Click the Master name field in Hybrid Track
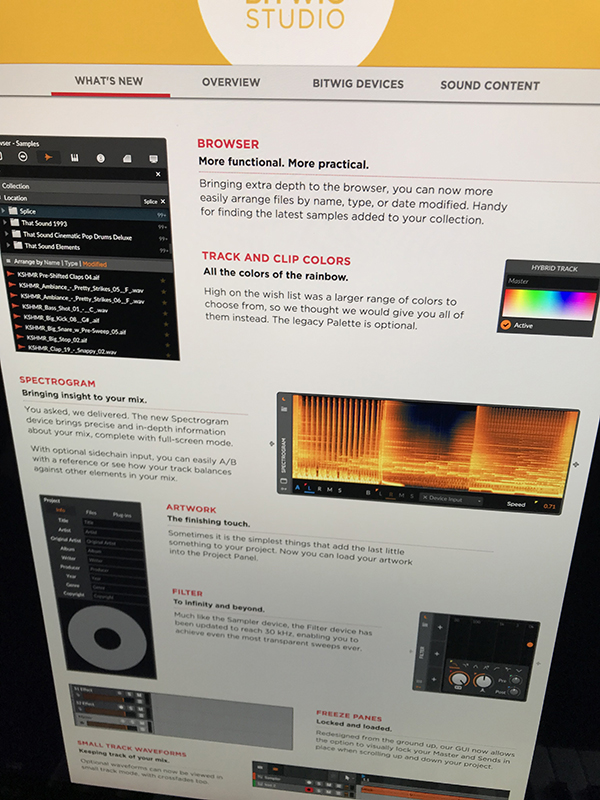 551,281
